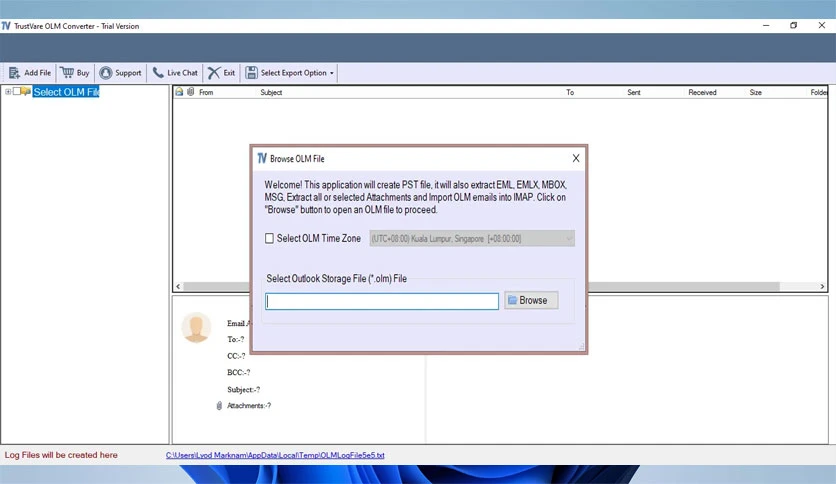Screen dimensions: 836x484
Task: Click the TrustVare logo in dialog title
Action: [x=262, y=158]
